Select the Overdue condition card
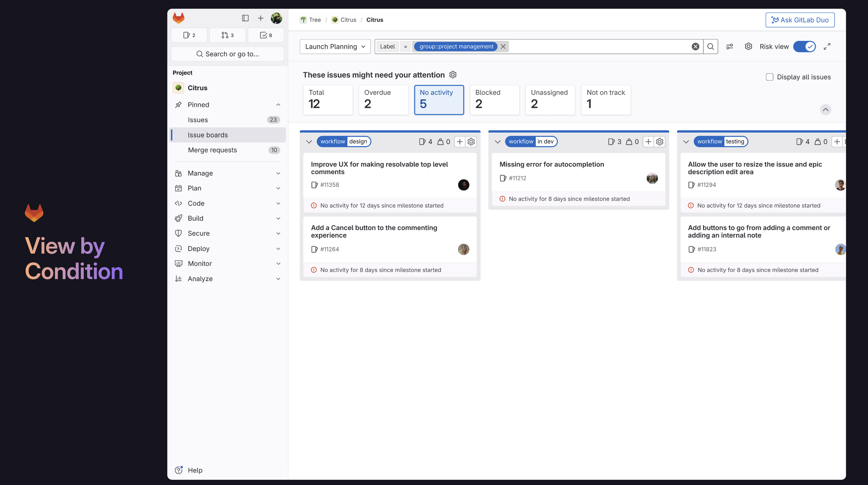 (383, 100)
